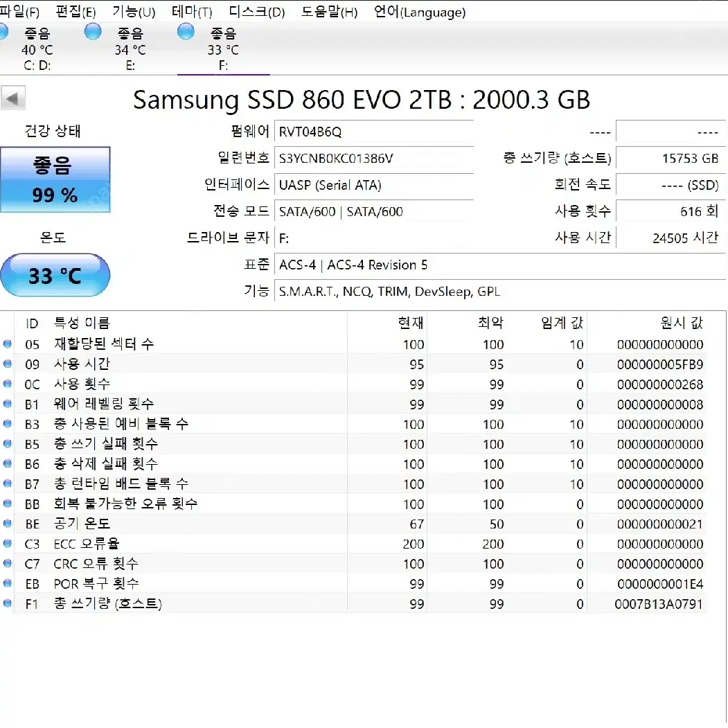Click status dot for attribute B1
This screenshot has width=728, height=728.
pos(8,404)
